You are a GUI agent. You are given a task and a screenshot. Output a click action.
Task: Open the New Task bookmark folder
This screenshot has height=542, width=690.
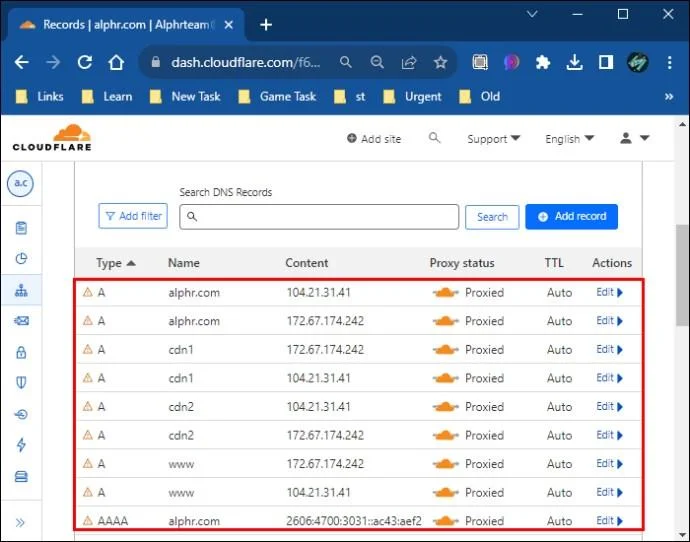(x=185, y=96)
